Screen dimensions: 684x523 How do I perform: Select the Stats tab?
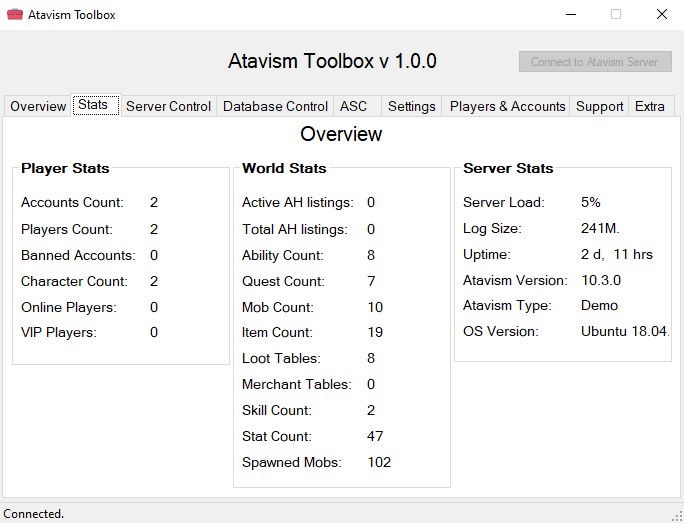click(94, 105)
